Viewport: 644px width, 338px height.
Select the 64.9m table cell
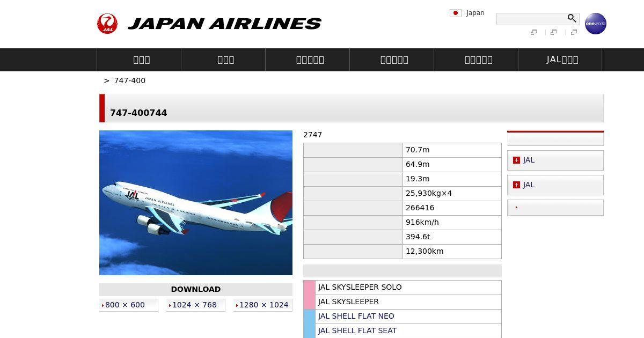click(x=452, y=165)
